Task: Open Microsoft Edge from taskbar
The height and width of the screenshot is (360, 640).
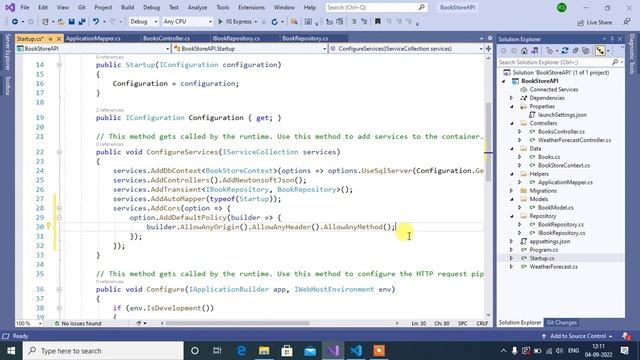Action: coord(241,351)
